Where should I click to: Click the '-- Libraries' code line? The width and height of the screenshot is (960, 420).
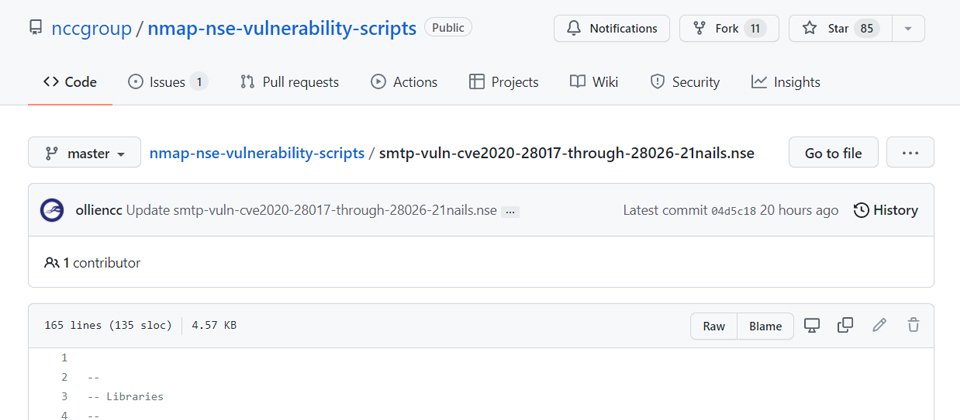point(126,397)
